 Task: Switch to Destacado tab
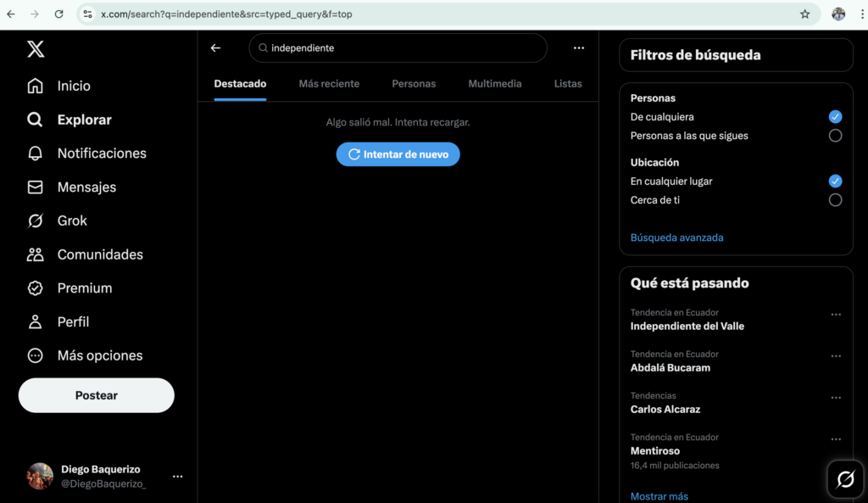(240, 84)
